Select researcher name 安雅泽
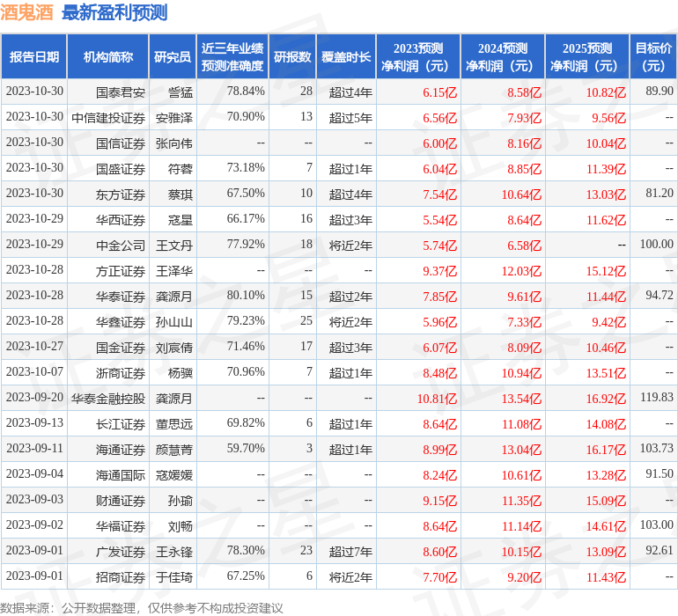The height and width of the screenshot is (616, 678). point(174,118)
